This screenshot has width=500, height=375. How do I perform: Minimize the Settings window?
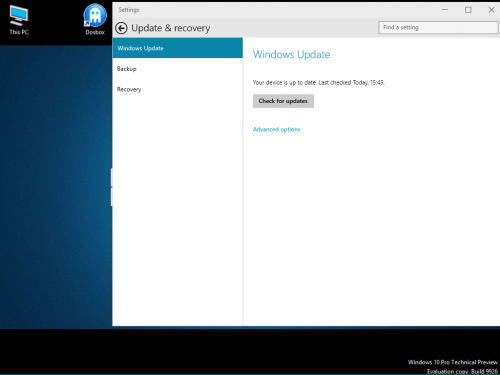pos(445,10)
